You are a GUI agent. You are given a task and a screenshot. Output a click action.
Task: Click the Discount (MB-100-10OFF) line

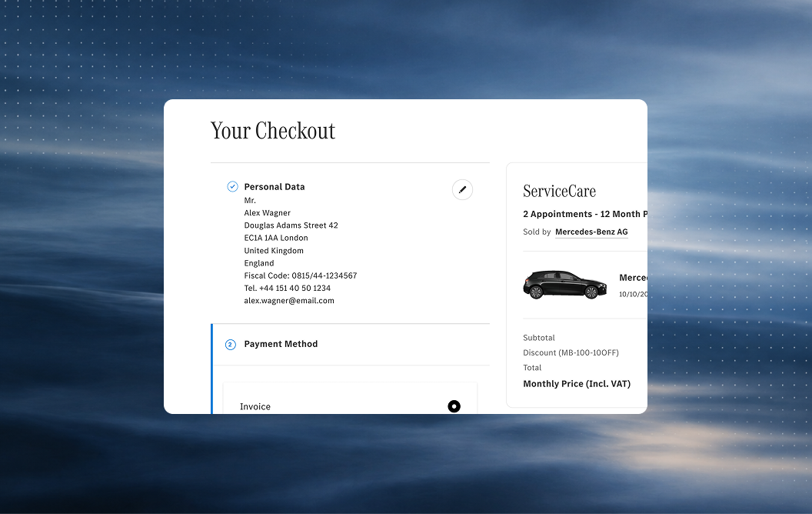click(571, 353)
